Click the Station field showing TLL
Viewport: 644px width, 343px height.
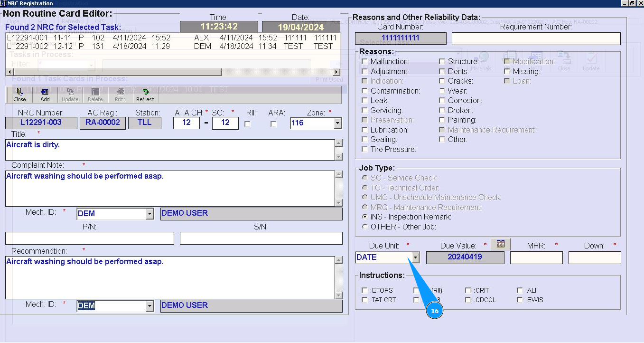(145, 123)
